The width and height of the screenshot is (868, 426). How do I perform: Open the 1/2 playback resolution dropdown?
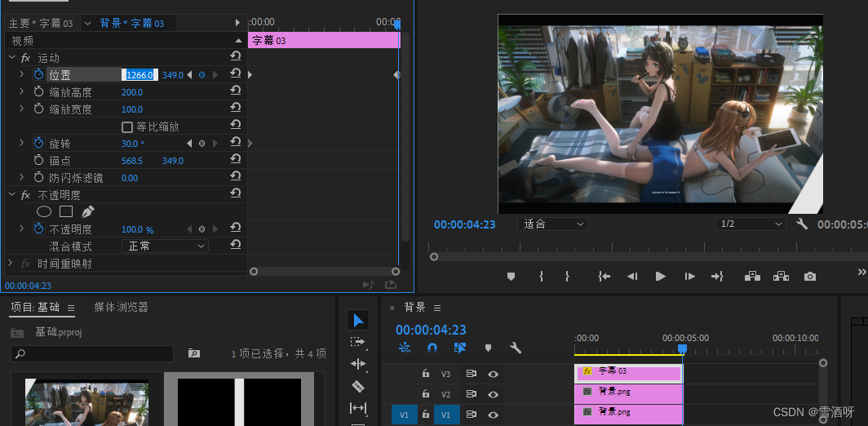(750, 224)
